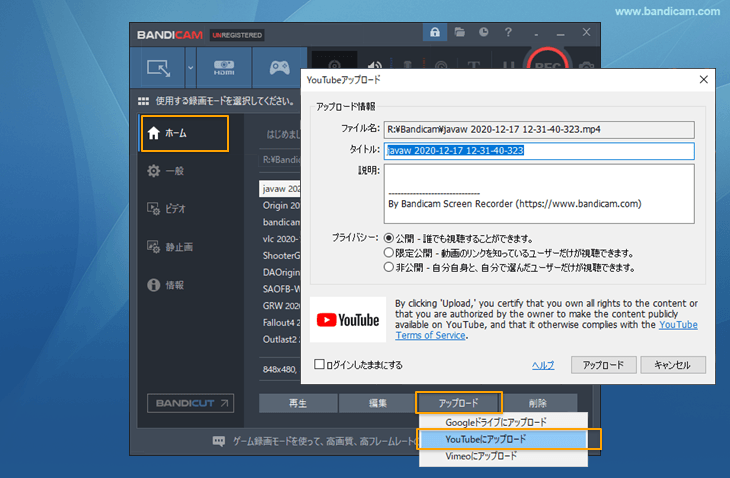Select HDMI device recording mode
The height and width of the screenshot is (478, 730).
[224, 68]
